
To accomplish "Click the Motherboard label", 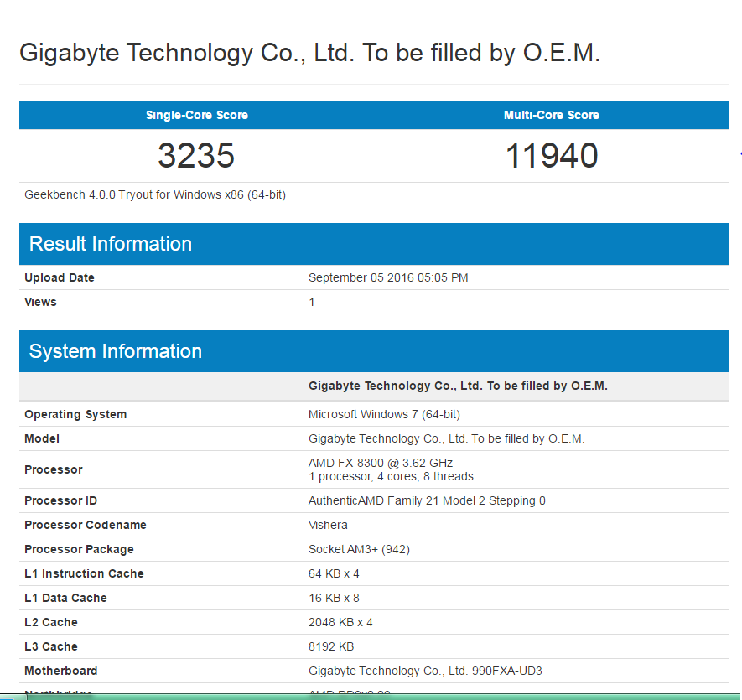I will click(x=60, y=671).
